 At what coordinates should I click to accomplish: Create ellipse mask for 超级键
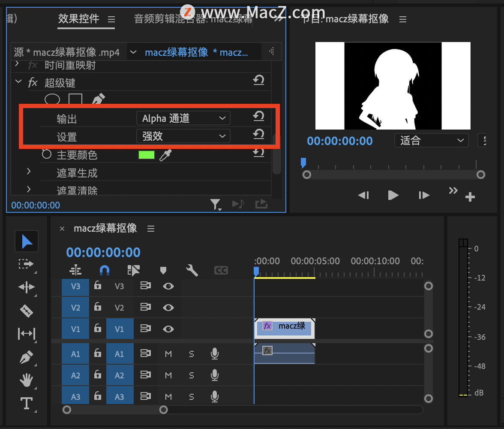[x=52, y=99]
